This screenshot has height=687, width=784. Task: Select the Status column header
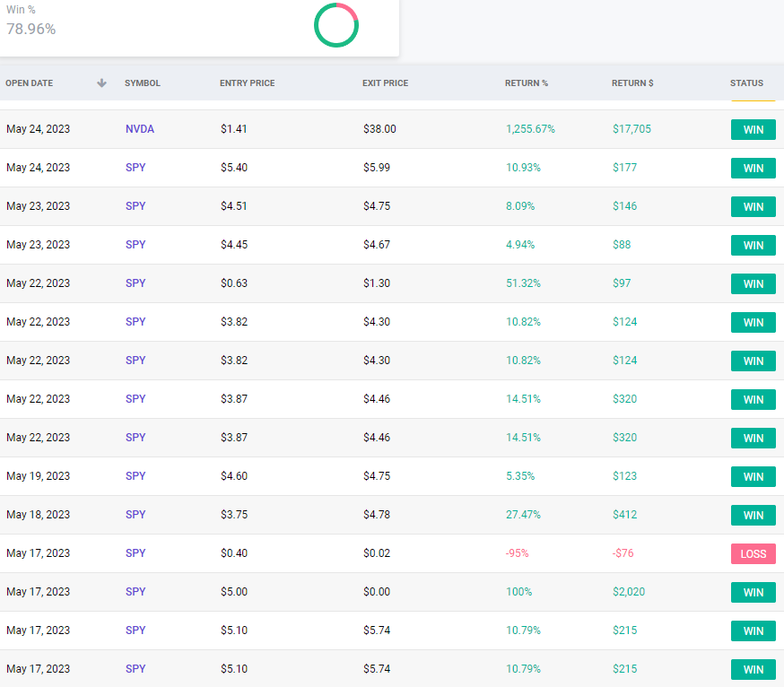tap(746, 83)
